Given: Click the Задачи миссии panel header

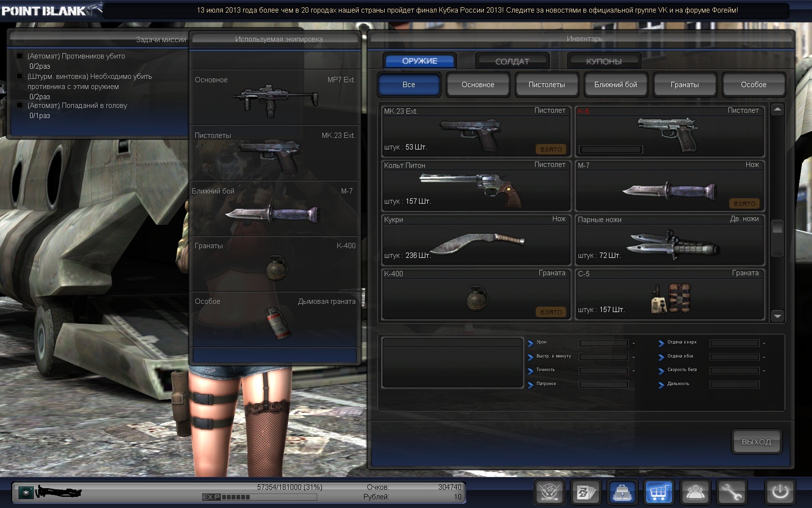Looking at the screenshot, I should (99, 39).
